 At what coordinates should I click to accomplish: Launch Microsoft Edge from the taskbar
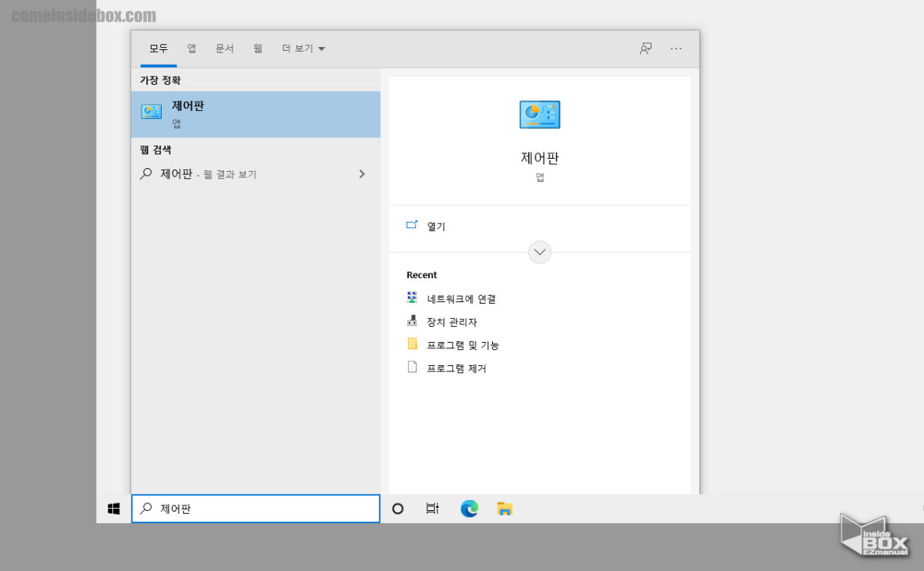point(469,509)
